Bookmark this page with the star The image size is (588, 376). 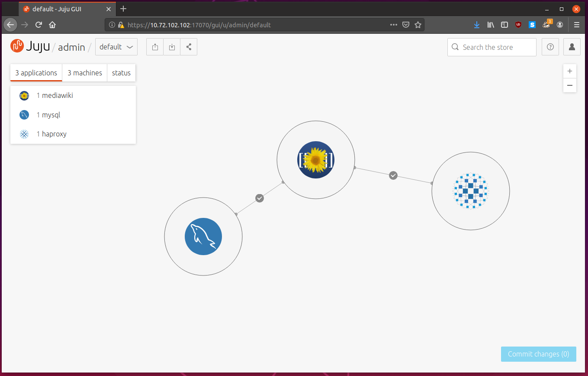click(x=418, y=25)
